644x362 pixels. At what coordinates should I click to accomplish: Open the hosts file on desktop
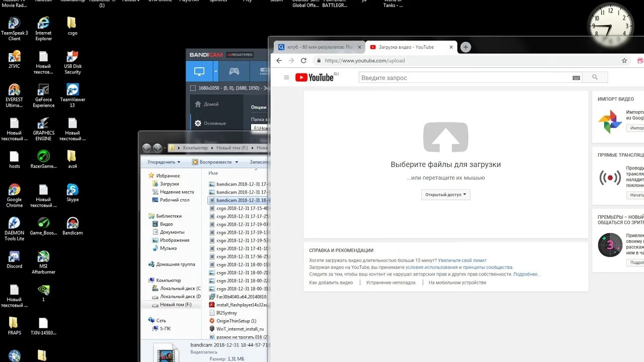15,159
